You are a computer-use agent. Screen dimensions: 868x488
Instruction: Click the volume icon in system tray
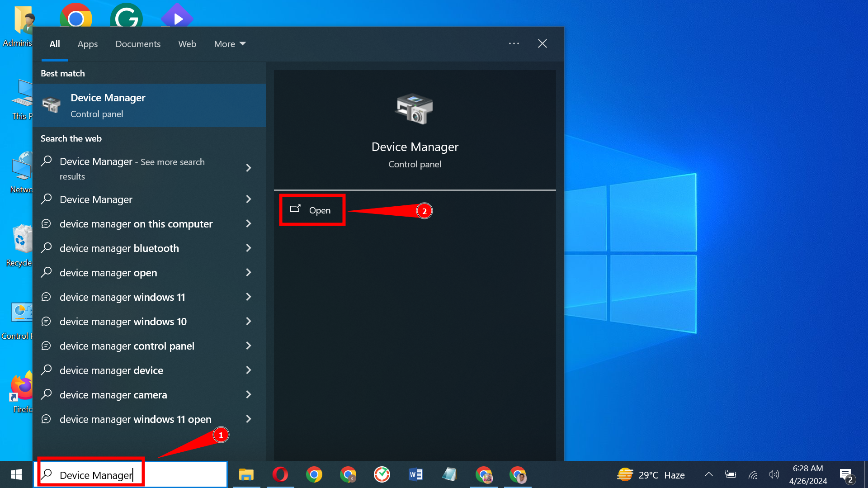click(x=774, y=474)
